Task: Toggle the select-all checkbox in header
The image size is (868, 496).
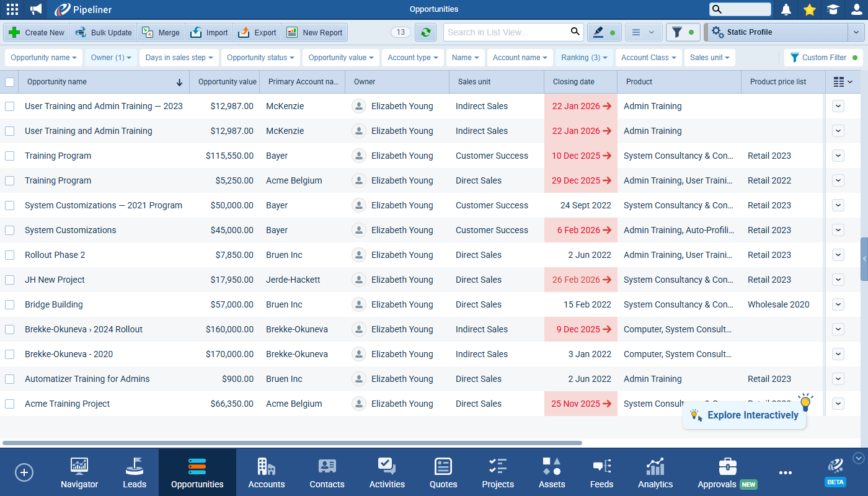Action: tap(10, 82)
